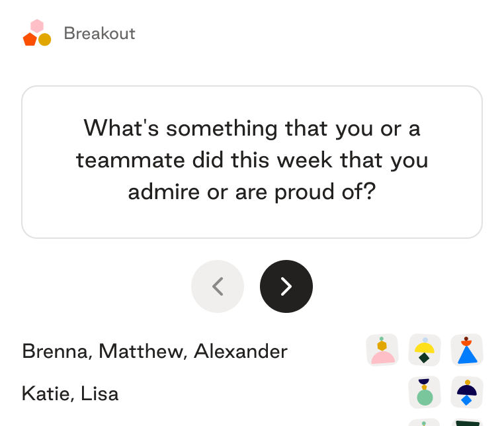Go to the previous question

coord(218,286)
